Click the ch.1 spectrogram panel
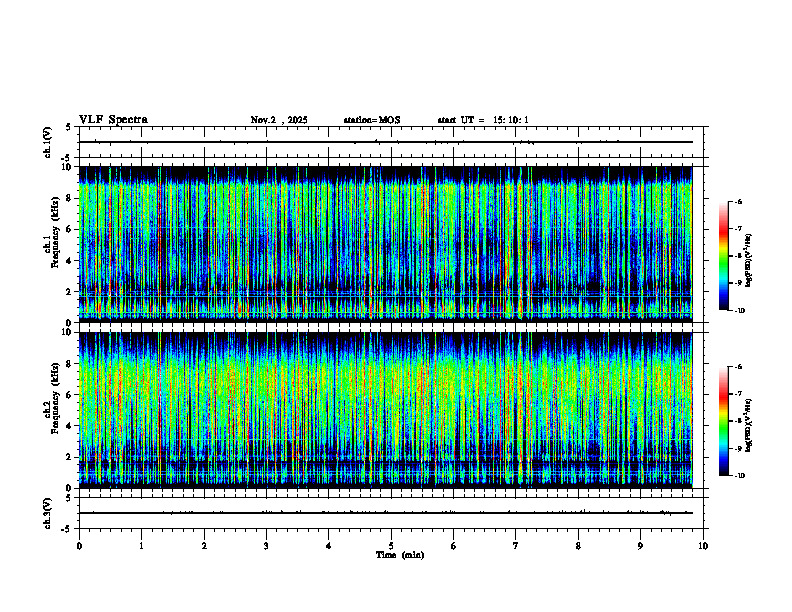The height and width of the screenshot is (612, 792). click(x=385, y=244)
